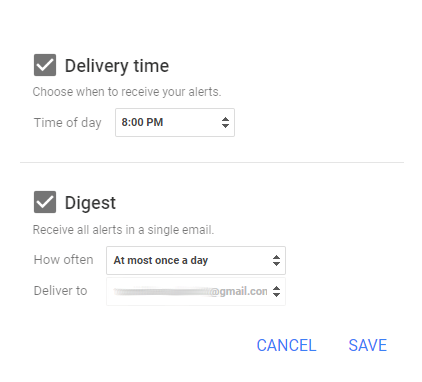
Task: Click the Delivery time heading label
Action: click(117, 66)
